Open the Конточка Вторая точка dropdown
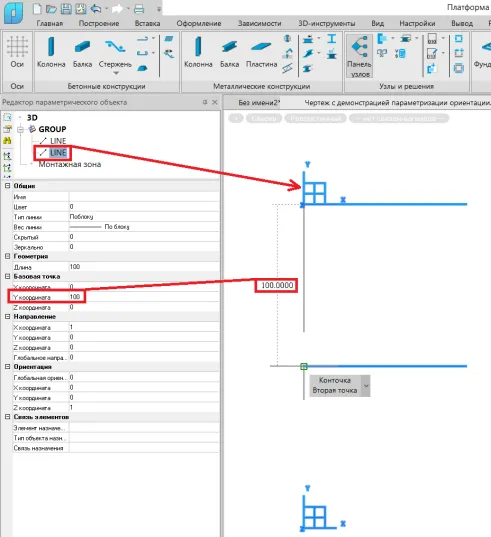491x537 pixels. (x=366, y=386)
